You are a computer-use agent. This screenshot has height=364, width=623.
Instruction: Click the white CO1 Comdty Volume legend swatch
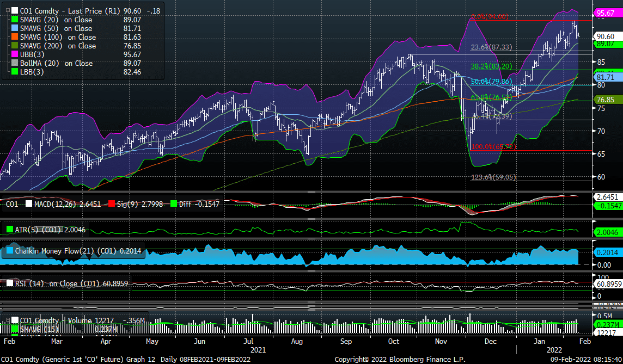[15, 320]
